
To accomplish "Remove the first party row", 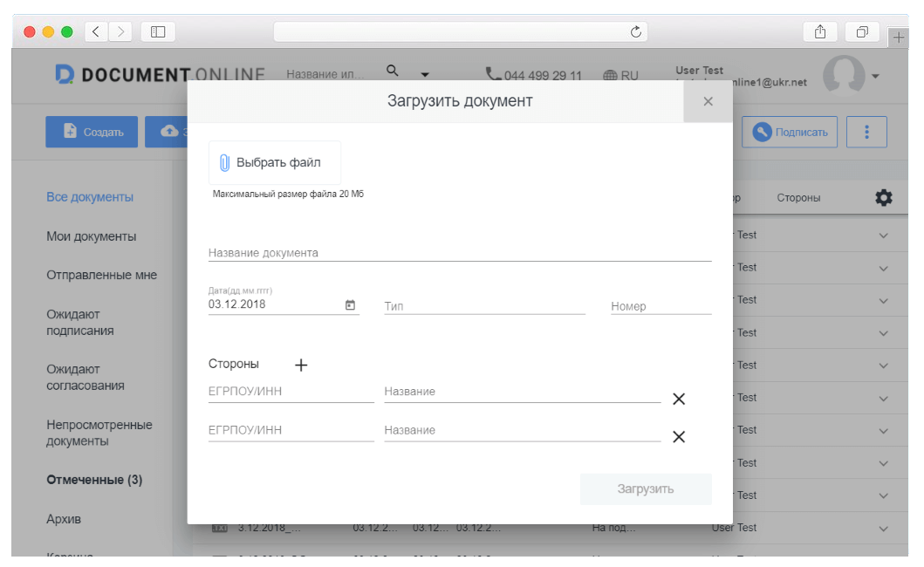I will [x=678, y=399].
